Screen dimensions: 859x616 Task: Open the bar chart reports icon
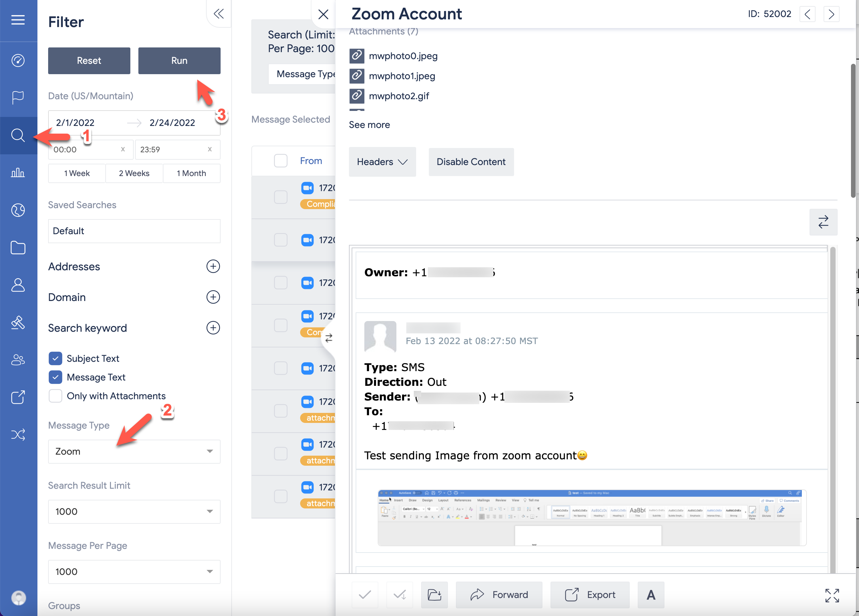point(18,173)
